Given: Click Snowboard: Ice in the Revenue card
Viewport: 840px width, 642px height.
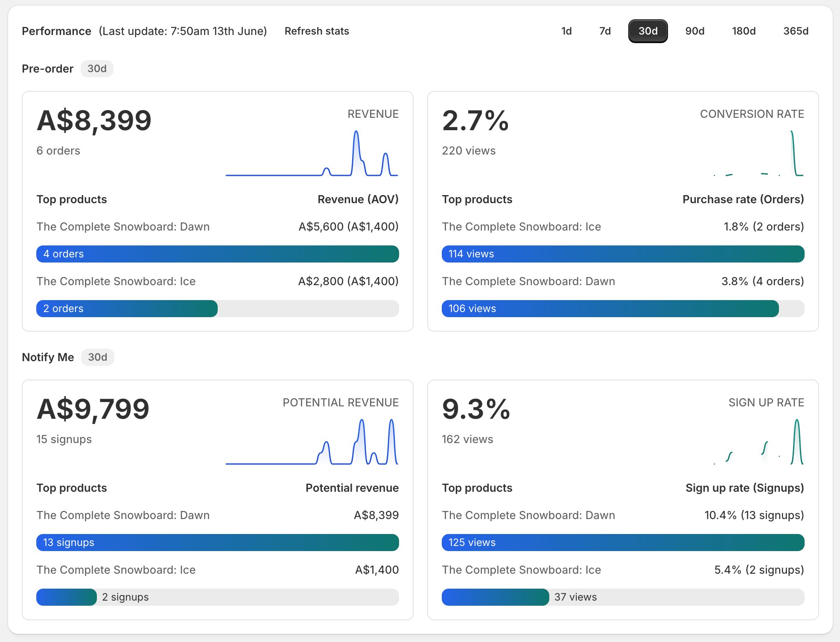Looking at the screenshot, I should click(116, 281).
